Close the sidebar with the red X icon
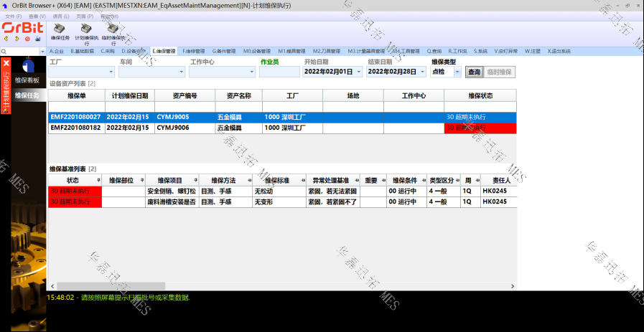 coord(6,63)
